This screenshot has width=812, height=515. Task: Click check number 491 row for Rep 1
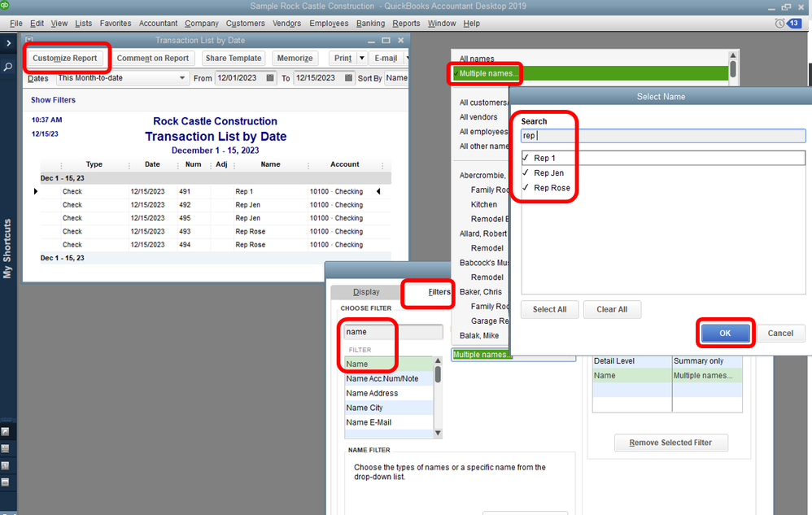tap(216, 191)
